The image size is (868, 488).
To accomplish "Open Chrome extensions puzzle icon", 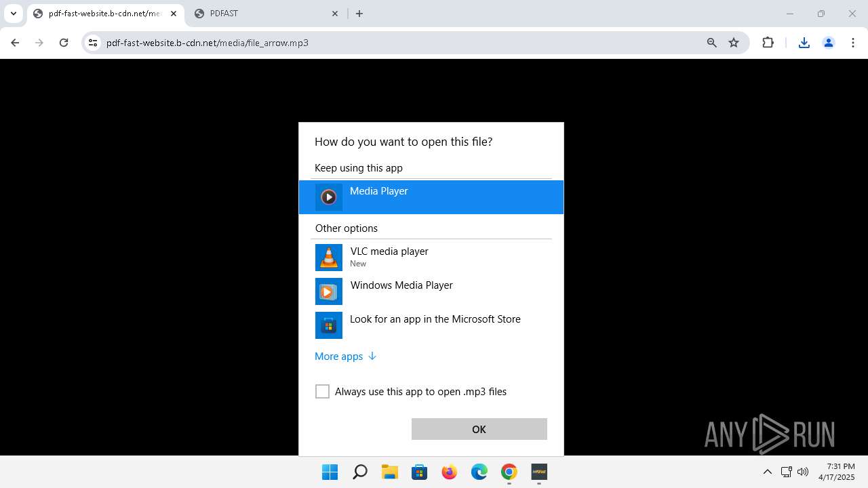I will [768, 43].
